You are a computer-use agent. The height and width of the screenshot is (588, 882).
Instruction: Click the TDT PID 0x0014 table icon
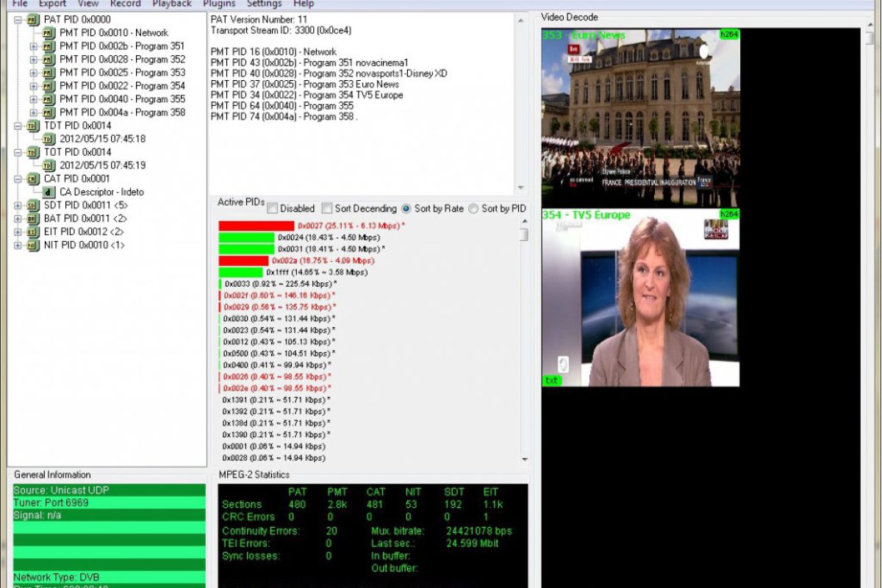point(33,126)
